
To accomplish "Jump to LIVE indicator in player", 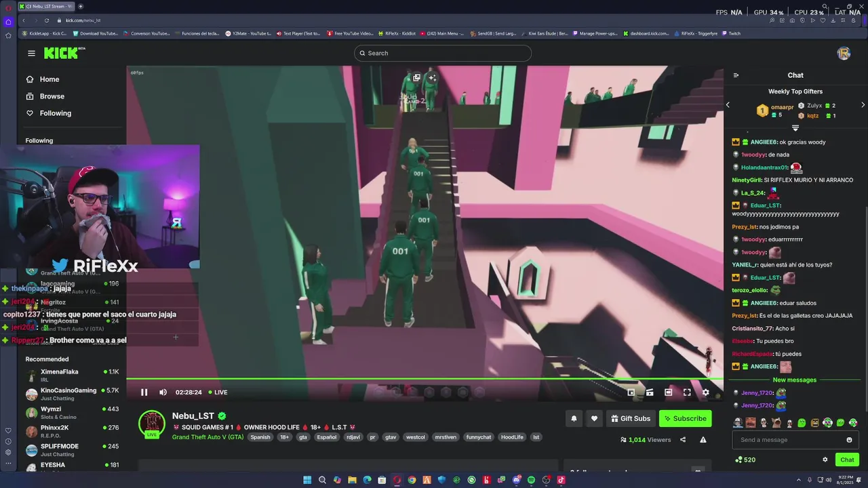I will [218, 392].
